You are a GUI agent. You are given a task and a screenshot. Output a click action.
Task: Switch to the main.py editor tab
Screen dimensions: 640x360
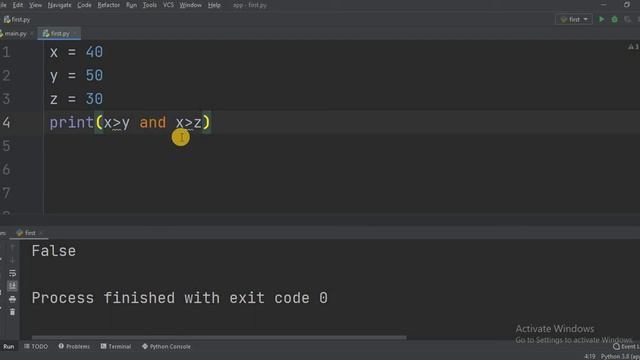tap(15, 33)
